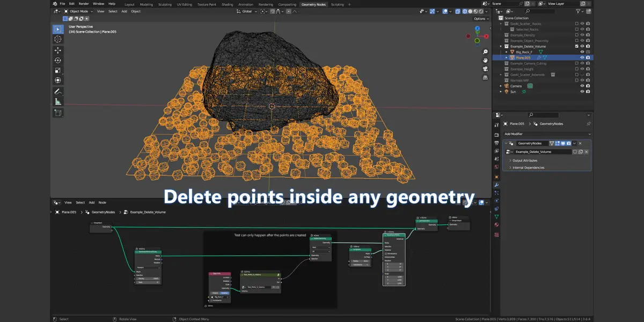Hide Plane.005 with its eye icon

(582, 57)
